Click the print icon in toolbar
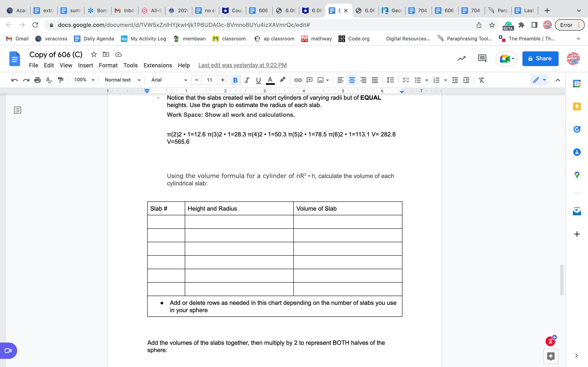The image size is (588, 367). pos(37,80)
